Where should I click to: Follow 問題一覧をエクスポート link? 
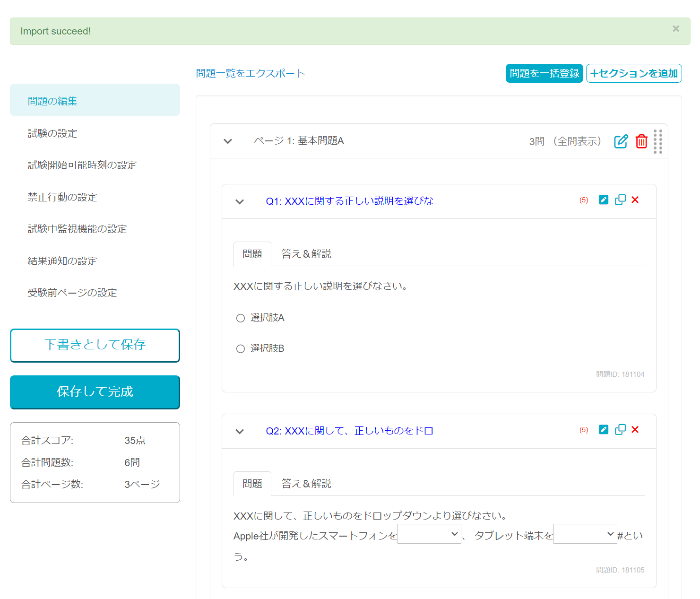click(x=251, y=73)
